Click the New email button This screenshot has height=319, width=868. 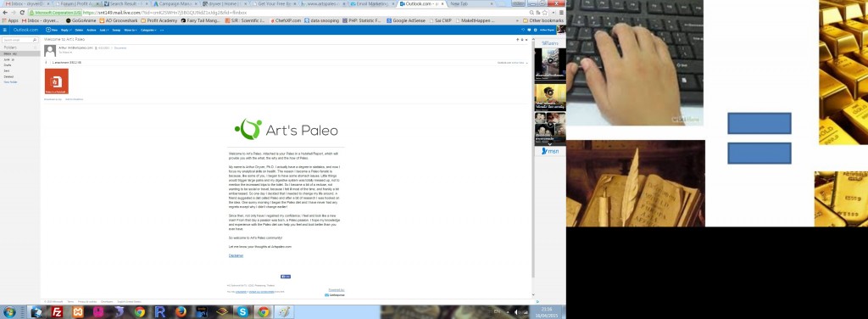coord(53,30)
